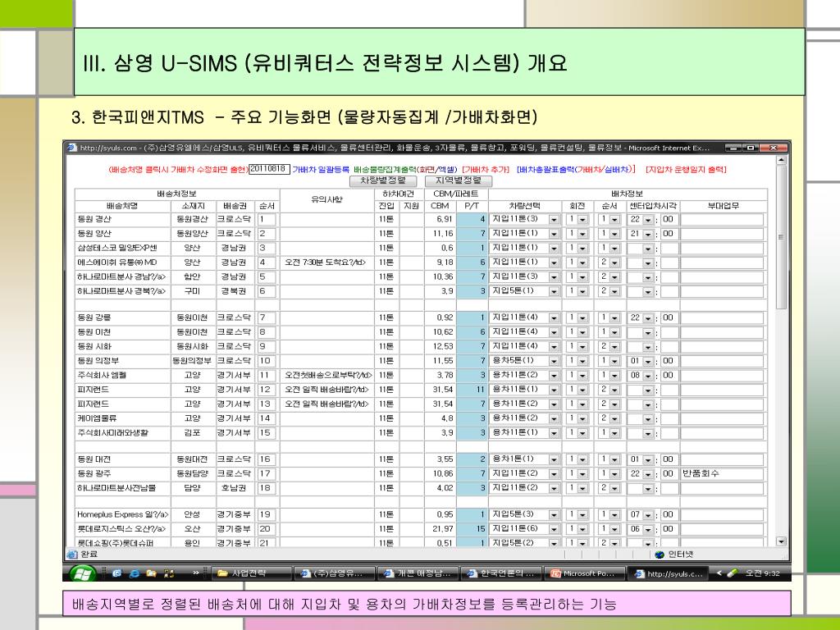Click order number field 18 for 하나로마트분사전남물
The width and height of the screenshot is (840, 630).
pyautogui.click(x=267, y=488)
